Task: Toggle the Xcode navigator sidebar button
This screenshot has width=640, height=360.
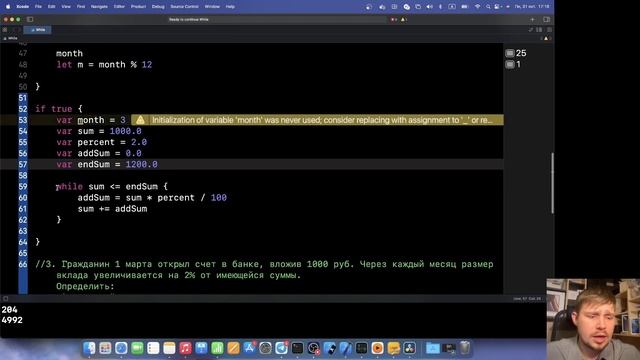Action: (30, 19)
